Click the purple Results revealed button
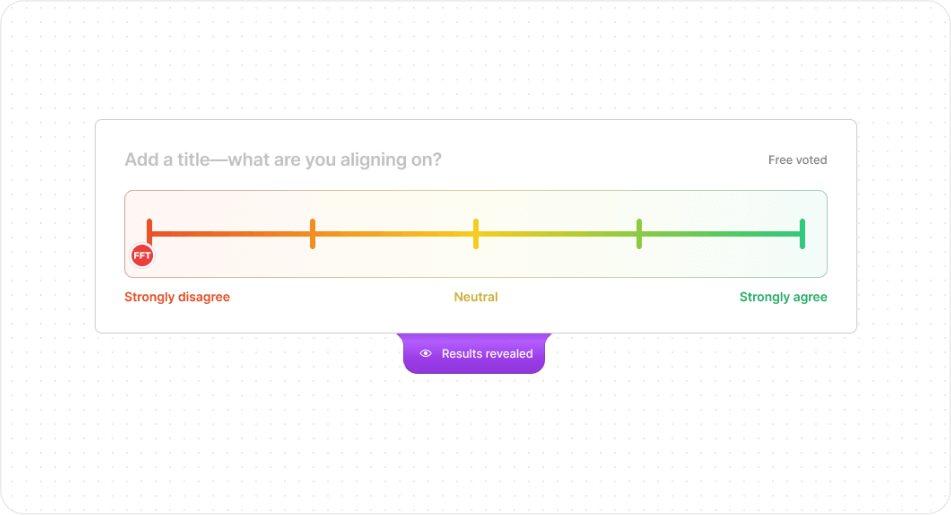Viewport: 951px width, 515px height. click(474, 354)
